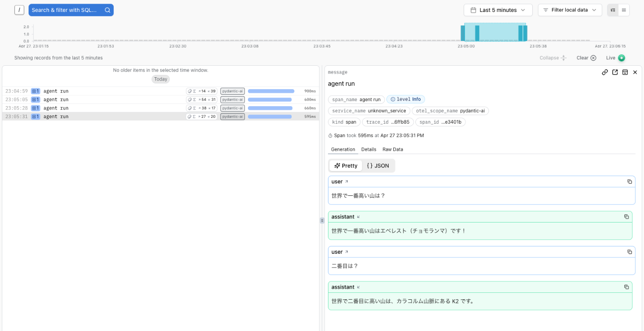Image resolution: width=644 pixels, height=331 pixels.
Task: Click the trace_id …6ffb85 chip
Action: click(x=388, y=122)
